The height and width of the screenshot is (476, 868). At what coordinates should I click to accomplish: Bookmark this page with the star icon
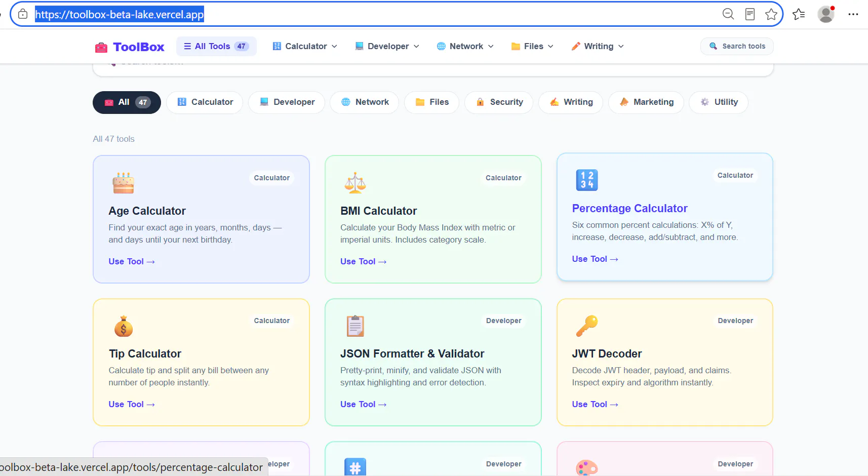pos(771,14)
